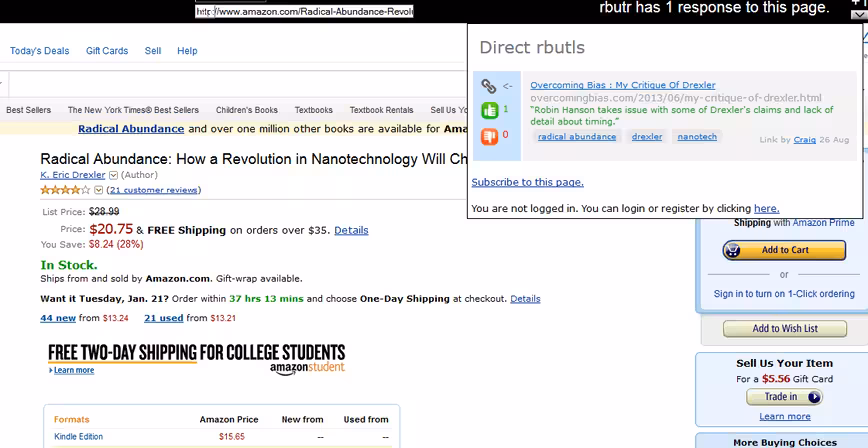Viewport: 868px width, 448px height.
Task: Click the Kindle Edition price $15.65
Action: (x=231, y=436)
